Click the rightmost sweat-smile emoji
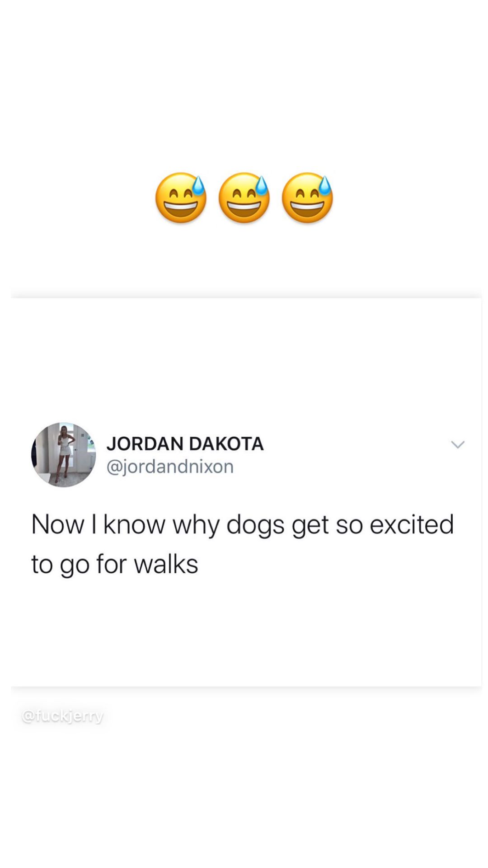Viewport: 488px width, 868px height. point(308,198)
